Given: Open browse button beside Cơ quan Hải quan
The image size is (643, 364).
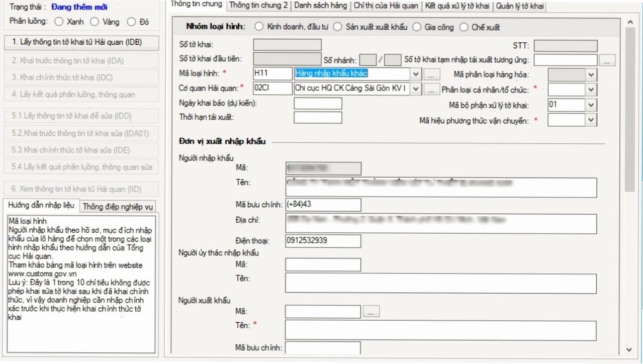Looking at the screenshot, I should click(432, 90).
